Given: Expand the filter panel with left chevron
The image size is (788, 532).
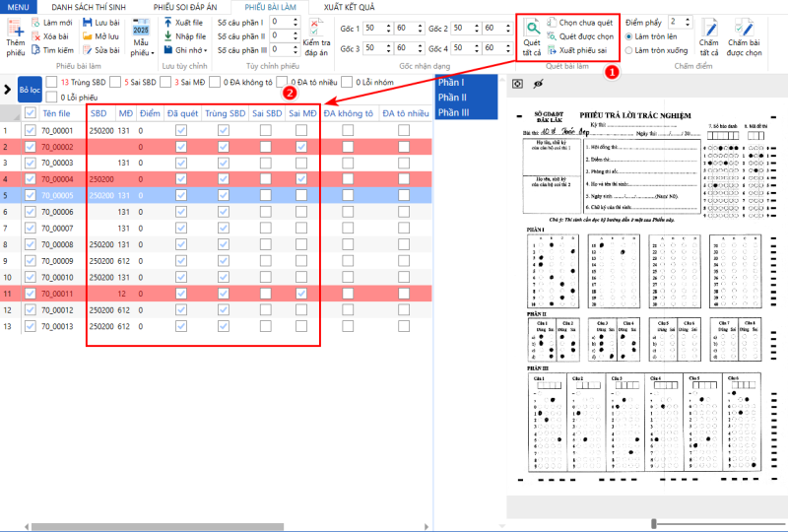Looking at the screenshot, I should point(7,90).
